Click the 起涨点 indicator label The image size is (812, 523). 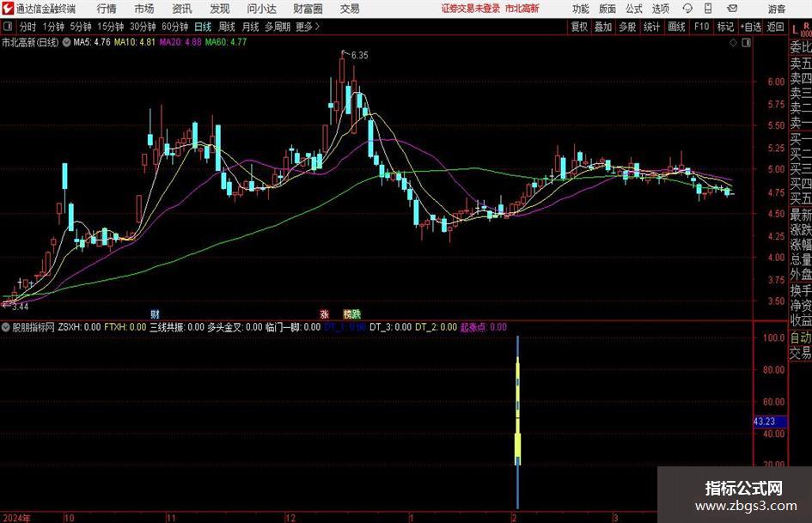pos(484,326)
